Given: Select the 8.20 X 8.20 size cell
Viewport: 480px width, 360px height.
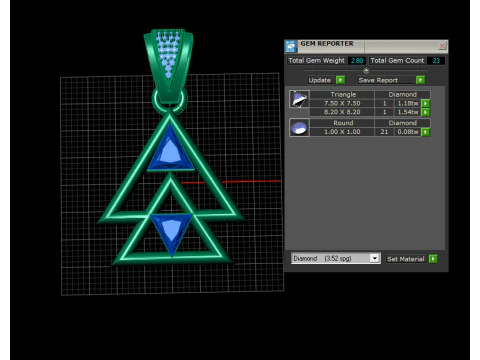Looking at the screenshot, I should [342, 112].
